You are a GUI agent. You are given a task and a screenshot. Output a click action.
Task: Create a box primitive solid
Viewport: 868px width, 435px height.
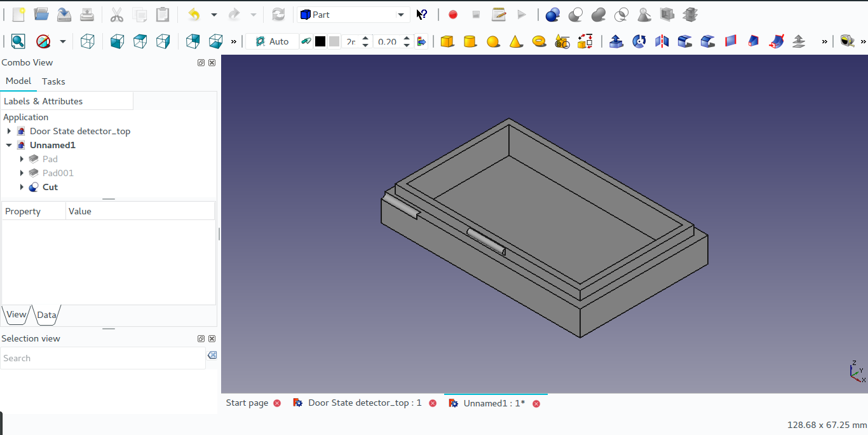point(447,41)
